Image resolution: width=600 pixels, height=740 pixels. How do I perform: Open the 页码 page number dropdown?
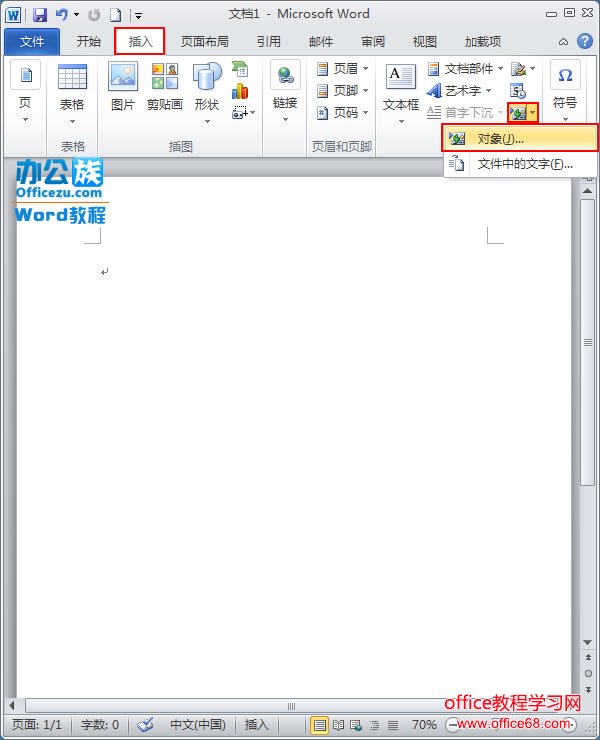point(343,113)
